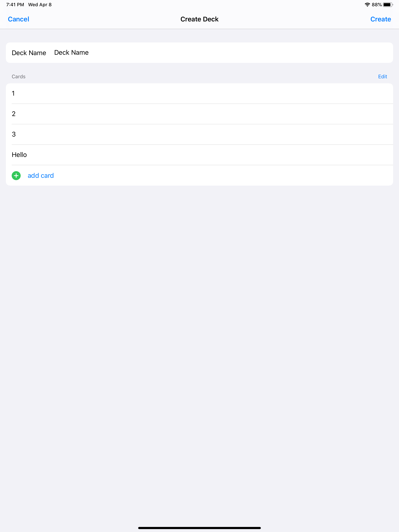The height and width of the screenshot is (532, 399).
Task: Select card row labeled 1
Action: (x=96, y=93)
